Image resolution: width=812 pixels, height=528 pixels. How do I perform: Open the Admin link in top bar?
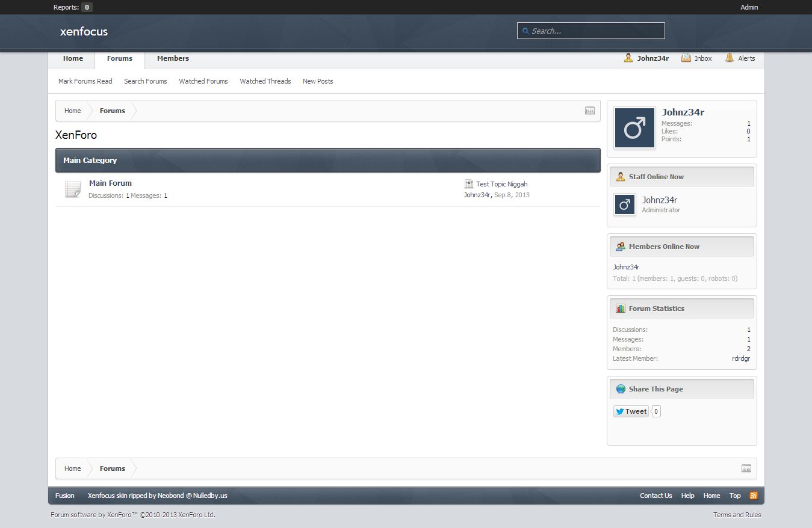coord(749,7)
